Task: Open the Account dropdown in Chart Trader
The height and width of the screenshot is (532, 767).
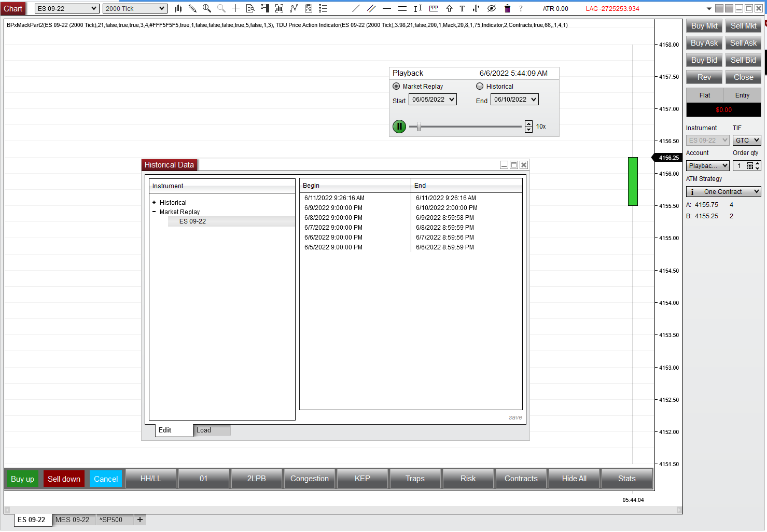Action: coord(708,166)
